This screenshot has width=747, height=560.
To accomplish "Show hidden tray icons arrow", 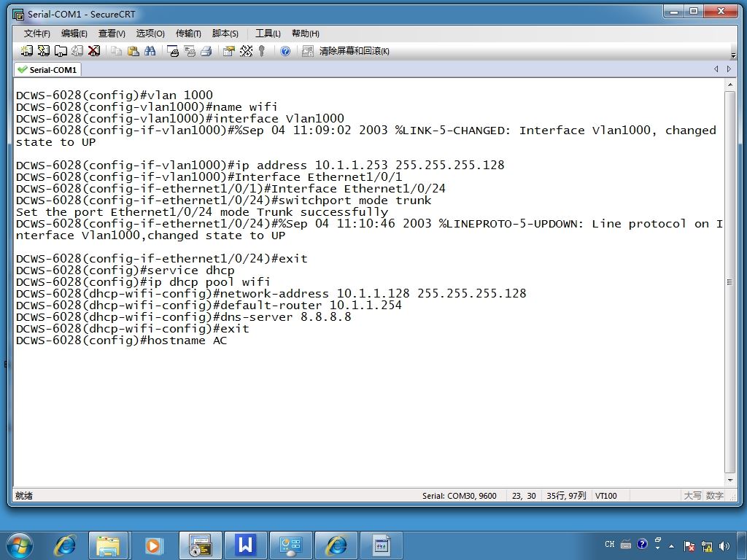I will click(672, 545).
